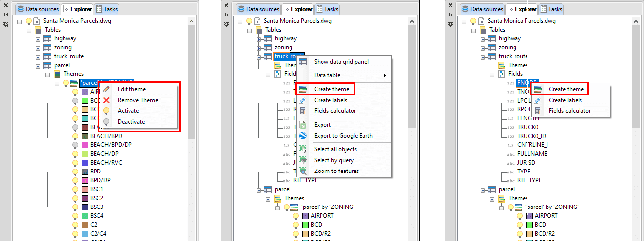Click the Zoom to features icon

(x=303, y=171)
